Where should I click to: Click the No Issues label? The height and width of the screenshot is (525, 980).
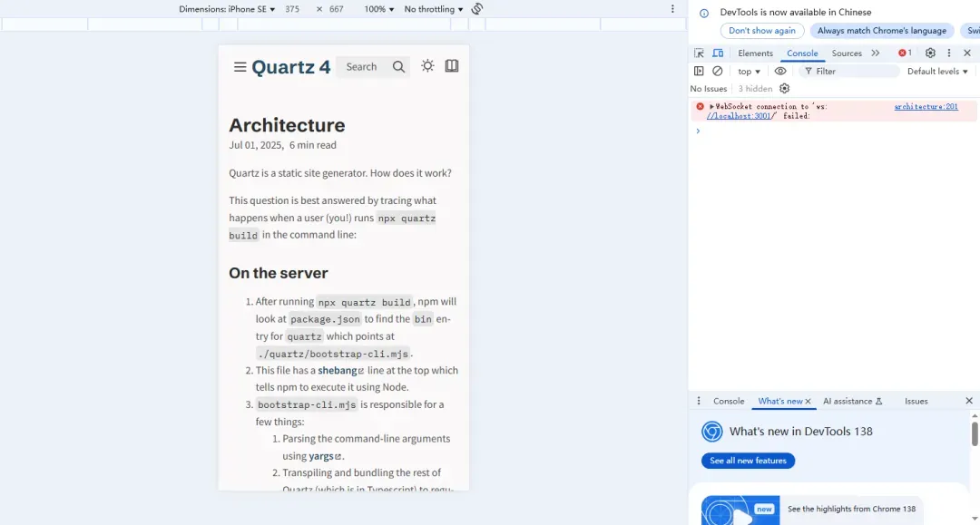point(708,89)
